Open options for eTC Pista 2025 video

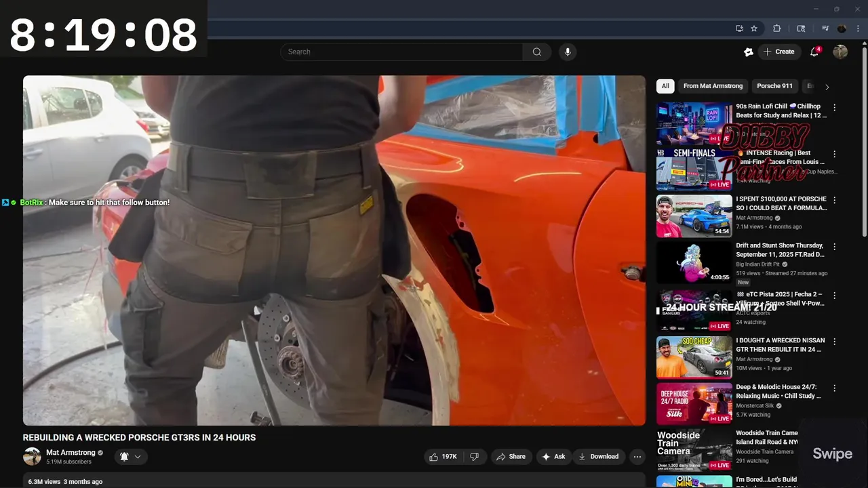tap(835, 296)
